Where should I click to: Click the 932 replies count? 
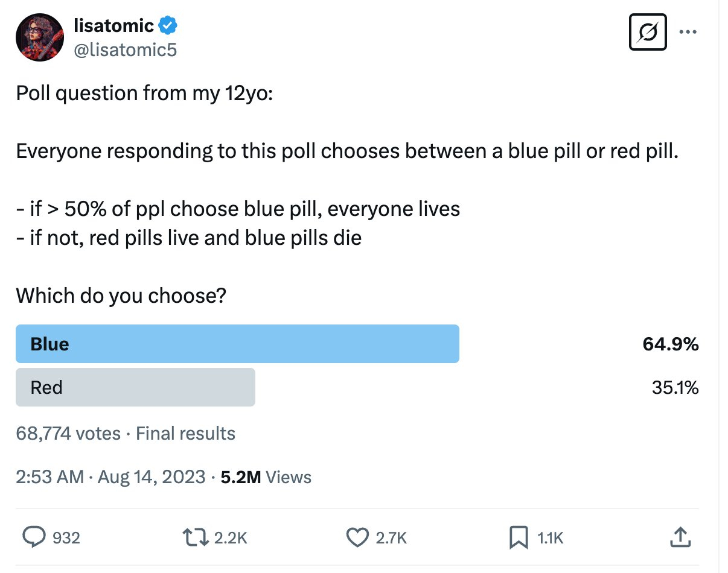click(x=66, y=537)
